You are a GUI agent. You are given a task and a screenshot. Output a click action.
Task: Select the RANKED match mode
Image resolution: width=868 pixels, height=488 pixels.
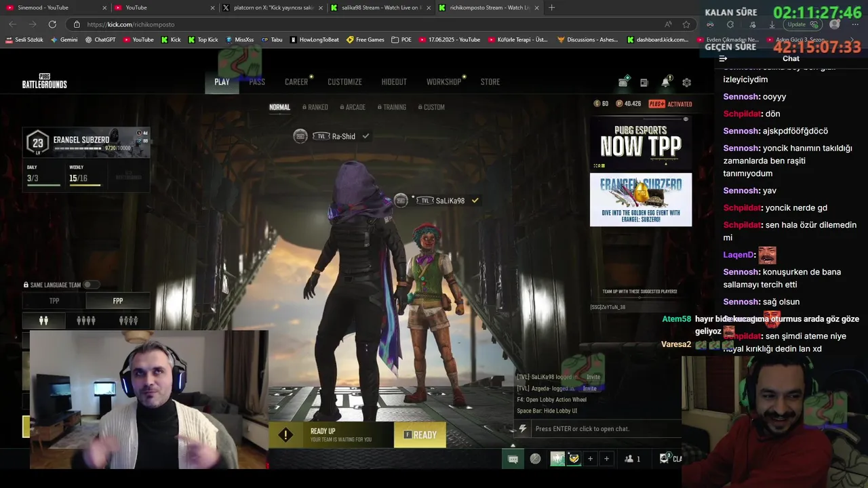(315, 107)
